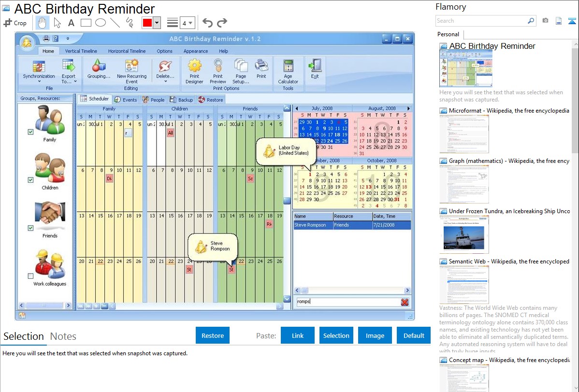Enable the Work colleagues checkbox
Viewport: 579px width, 392px height.
point(30,276)
